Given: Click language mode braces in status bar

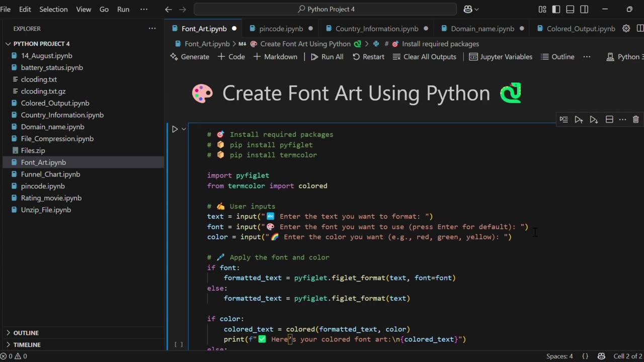Looking at the screenshot, I should click(585, 356).
